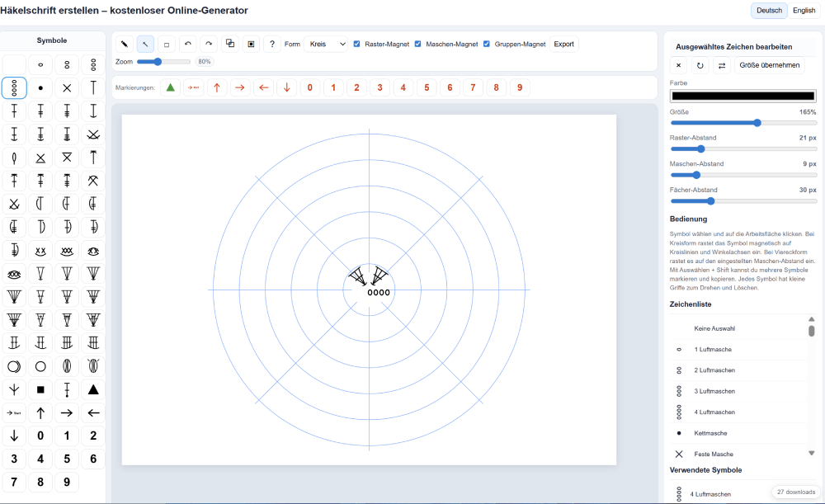Image resolution: width=825 pixels, height=504 pixels.
Task: Choose the filled black square symbol
Action: pyautogui.click(x=40, y=390)
